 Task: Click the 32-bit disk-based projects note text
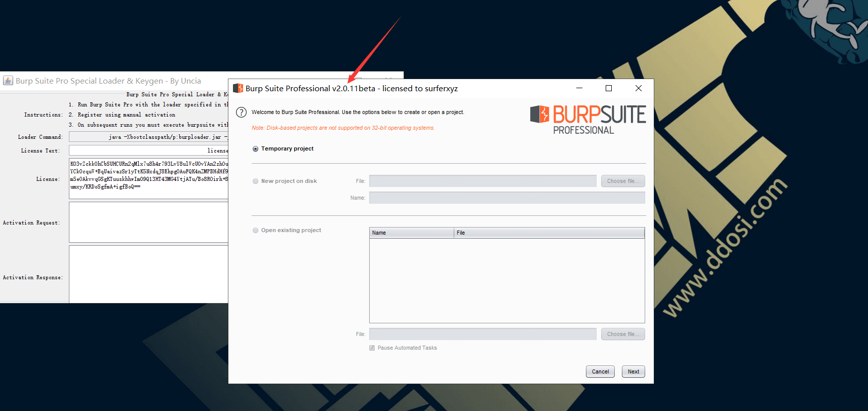343,128
